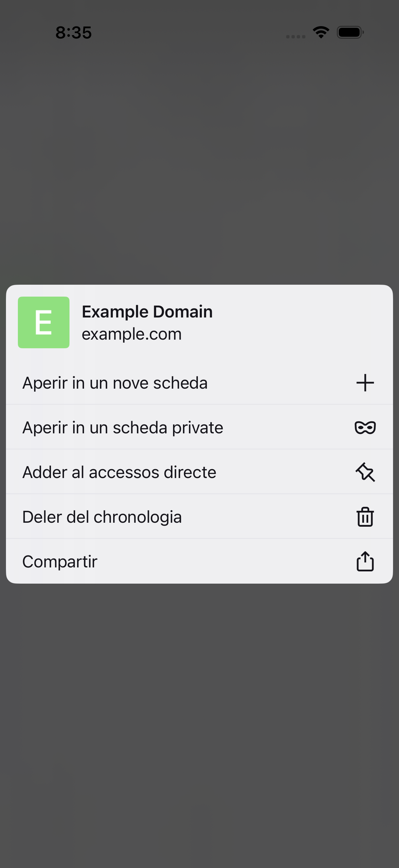Viewport: 399px width, 868px height.
Task: Tap the pin icon for accessos directe
Action: 365,472
